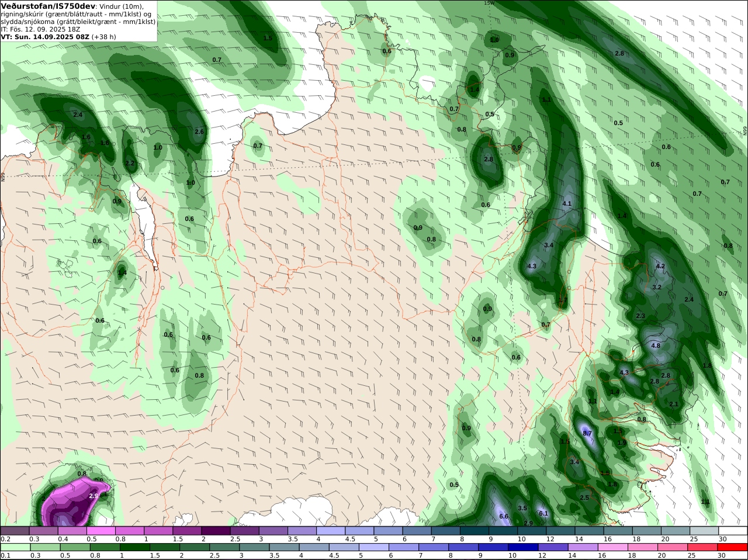Screen dimensions: 748x560
Task: Click the 6.6 precipitation value near the bottom
Action: (x=504, y=516)
